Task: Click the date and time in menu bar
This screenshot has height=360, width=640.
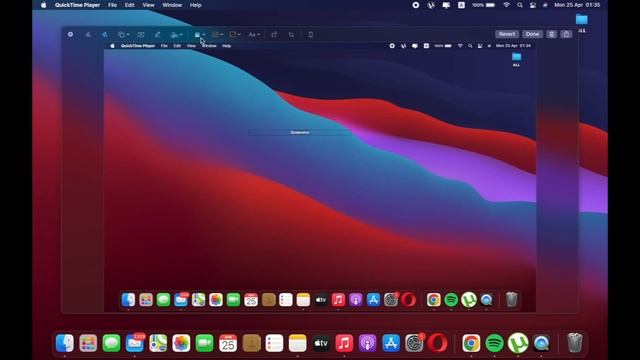Action: point(577,5)
